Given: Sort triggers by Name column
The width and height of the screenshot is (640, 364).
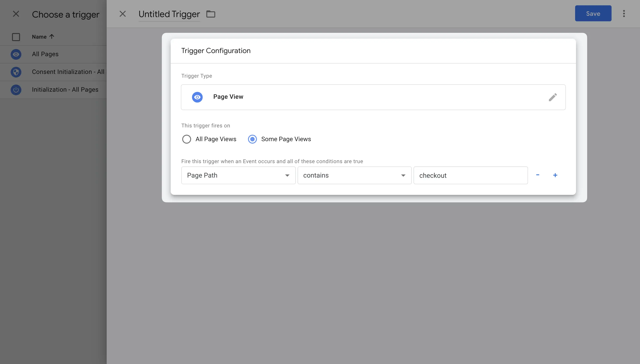Looking at the screenshot, I should (43, 37).
